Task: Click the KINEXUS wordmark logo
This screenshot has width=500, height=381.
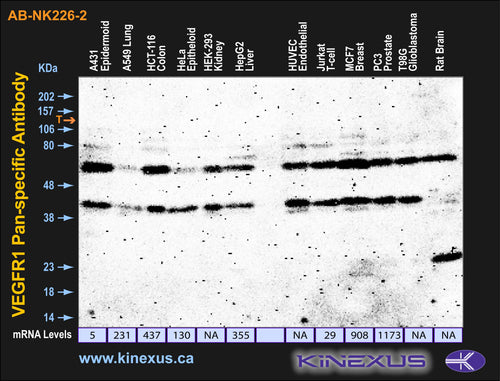Action: tap(361, 361)
